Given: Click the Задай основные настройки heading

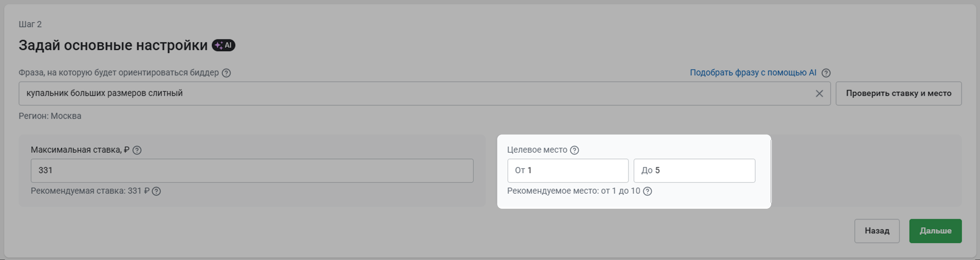Looking at the screenshot, I should coord(113,45).
